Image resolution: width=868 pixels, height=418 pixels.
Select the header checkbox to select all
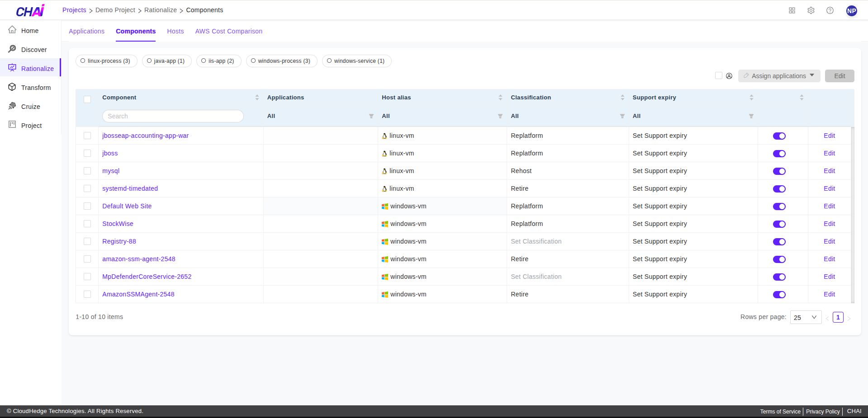pyautogui.click(x=87, y=99)
